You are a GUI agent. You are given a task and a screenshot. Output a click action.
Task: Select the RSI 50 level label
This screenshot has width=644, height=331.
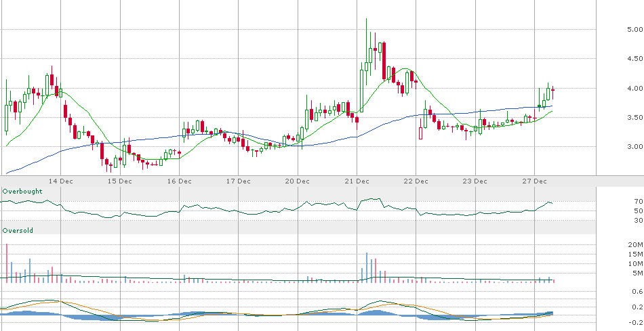click(639, 211)
